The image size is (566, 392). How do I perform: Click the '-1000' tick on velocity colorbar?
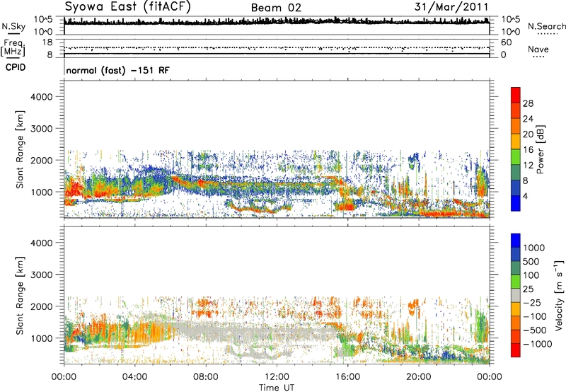538,344
